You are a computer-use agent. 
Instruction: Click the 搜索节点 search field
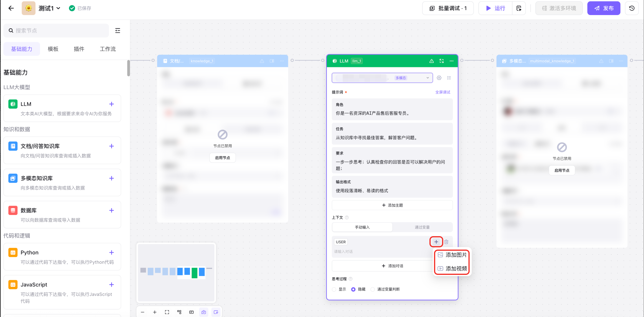[56, 31]
